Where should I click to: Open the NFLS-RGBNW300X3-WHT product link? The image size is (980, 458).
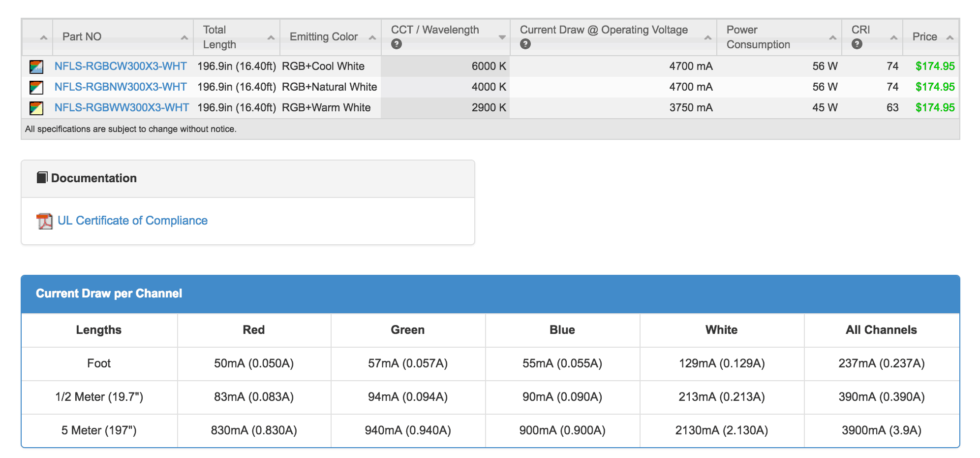pyautogui.click(x=121, y=86)
